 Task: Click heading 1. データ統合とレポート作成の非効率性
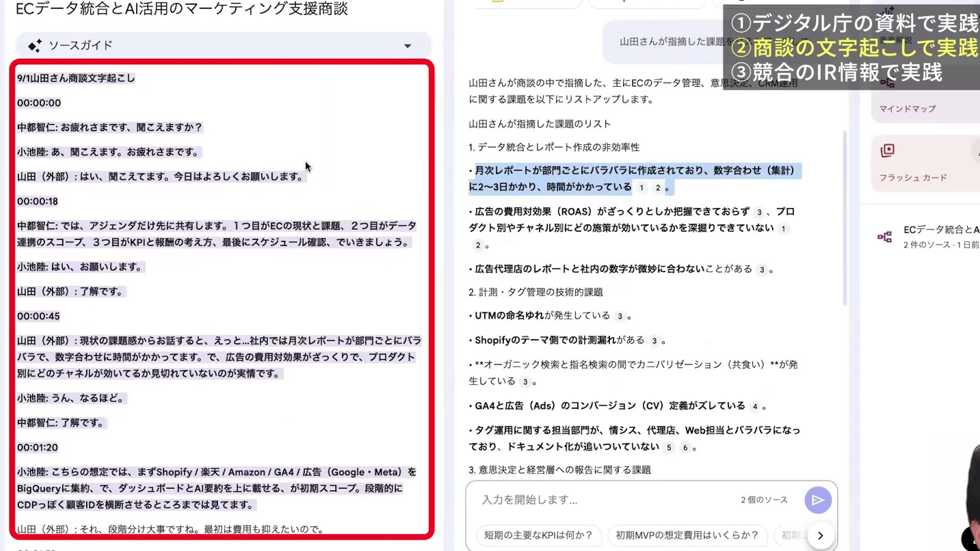point(554,147)
